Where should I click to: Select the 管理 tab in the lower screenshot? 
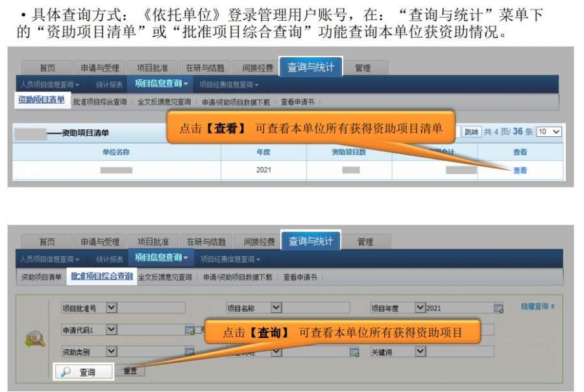(x=365, y=242)
